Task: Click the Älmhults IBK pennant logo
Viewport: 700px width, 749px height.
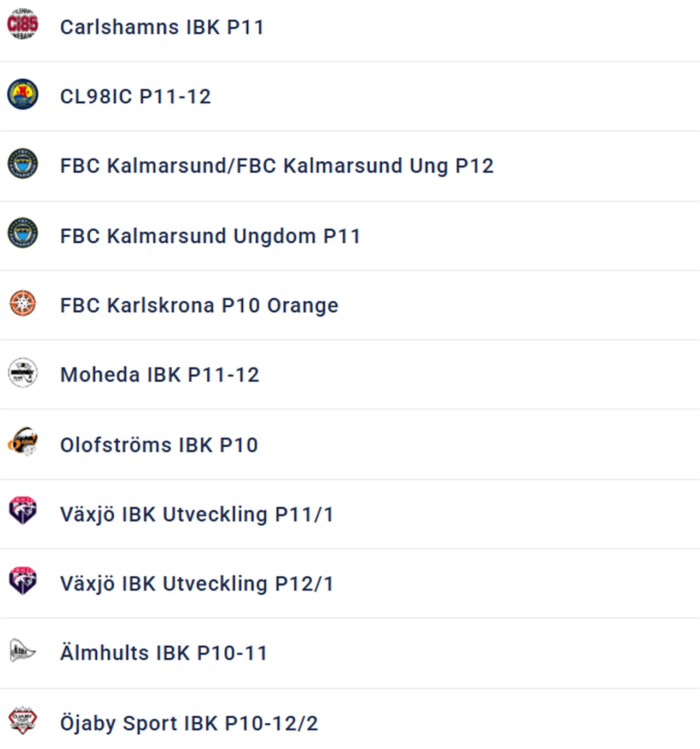Action: [22, 651]
